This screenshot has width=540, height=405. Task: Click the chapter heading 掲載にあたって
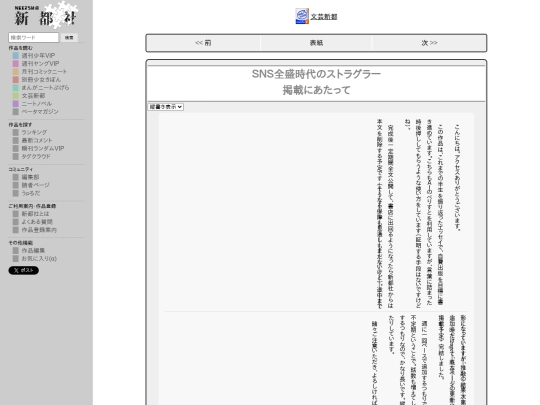pyautogui.click(x=316, y=90)
